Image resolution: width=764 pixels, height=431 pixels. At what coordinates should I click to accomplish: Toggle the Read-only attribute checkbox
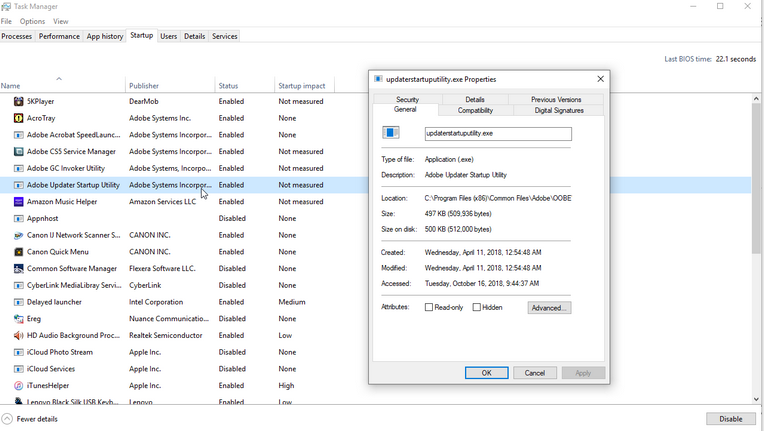429,307
